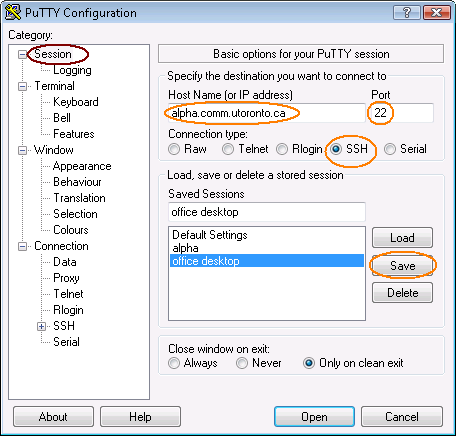Save the office desktop session
Image resolution: width=456 pixels, height=436 pixels.
[x=402, y=266]
